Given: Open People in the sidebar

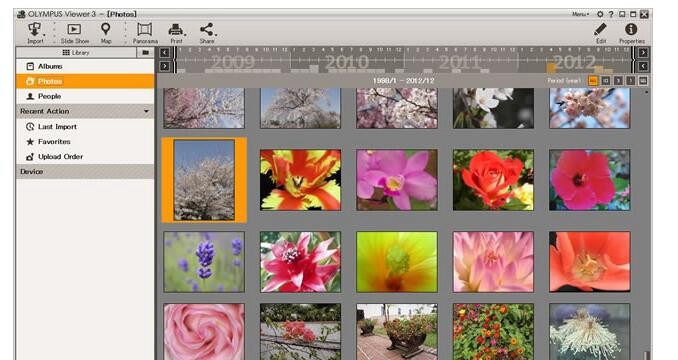Looking at the screenshot, I should (x=85, y=96).
